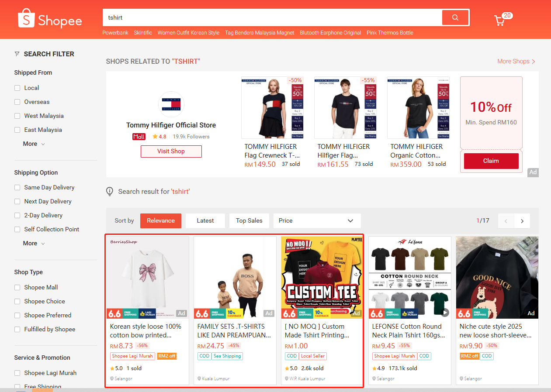Click the Tommy Hilfiger Official Store name
Image resolution: width=551 pixels, height=392 pixels.
(x=171, y=125)
